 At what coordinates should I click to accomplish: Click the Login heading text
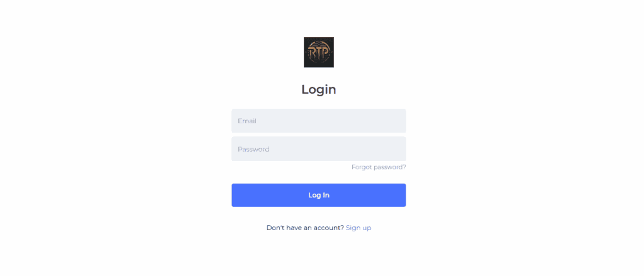pos(319,89)
